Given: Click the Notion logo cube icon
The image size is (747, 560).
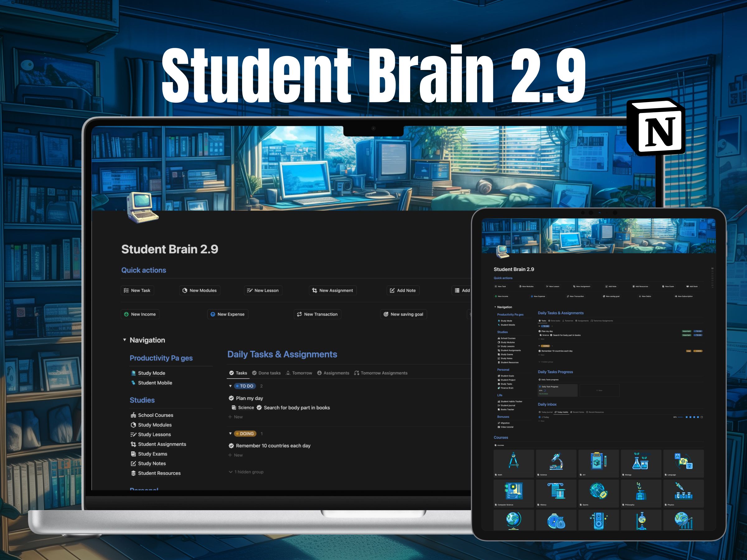Looking at the screenshot, I should [656, 127].
